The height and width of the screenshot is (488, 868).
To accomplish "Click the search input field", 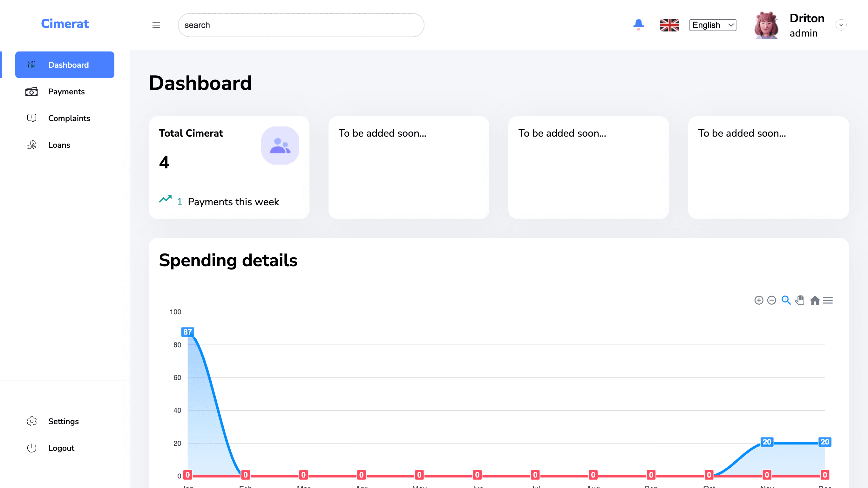I will pos(301,25).
